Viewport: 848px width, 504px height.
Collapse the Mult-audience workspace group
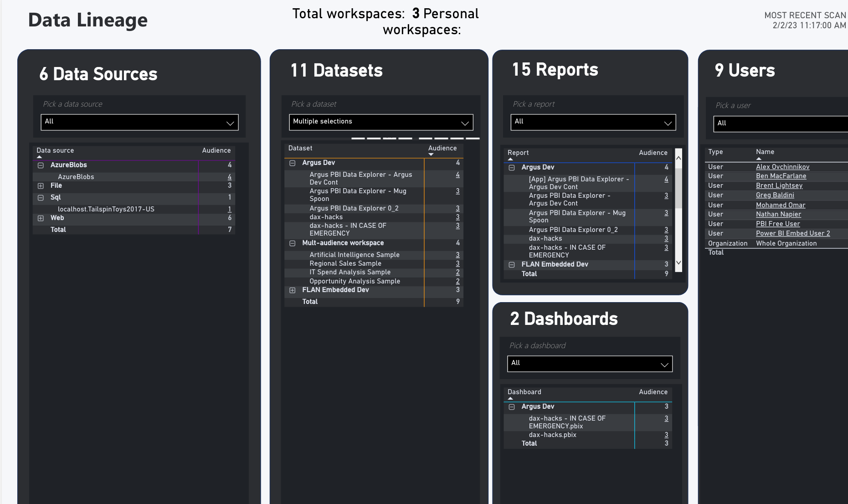[293, 243]
